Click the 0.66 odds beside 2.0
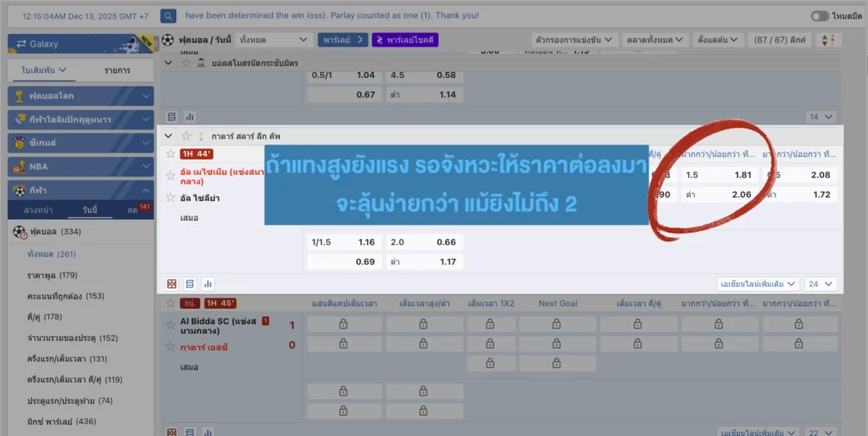The image size is (868, 436). click(446, 242)
